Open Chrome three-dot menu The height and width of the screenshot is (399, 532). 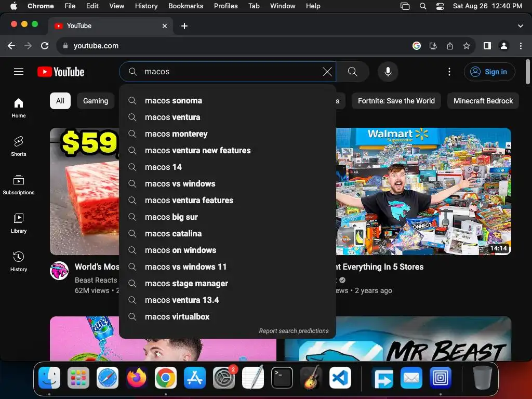tap(521, 46)
